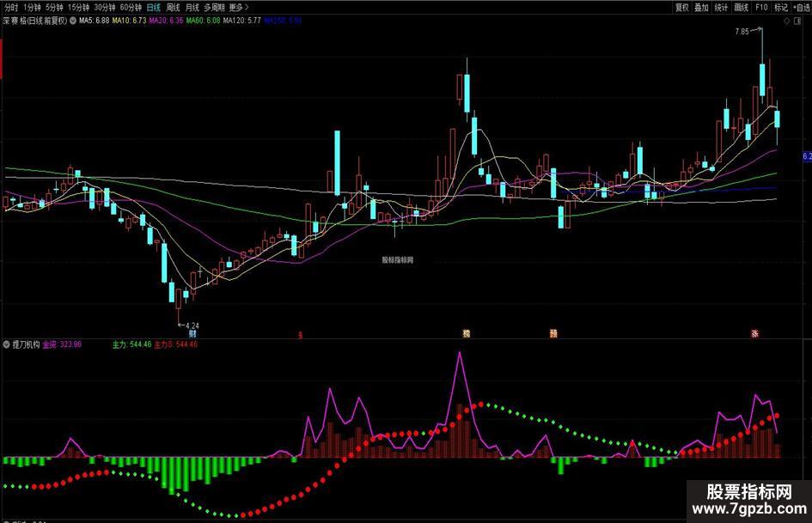812x523 pixels.
Task: Click the 叠加 overlay button
Action: coord(702,7)
